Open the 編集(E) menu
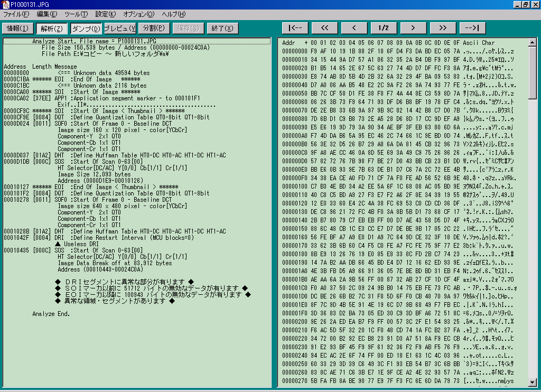 [x=46, y=14]
